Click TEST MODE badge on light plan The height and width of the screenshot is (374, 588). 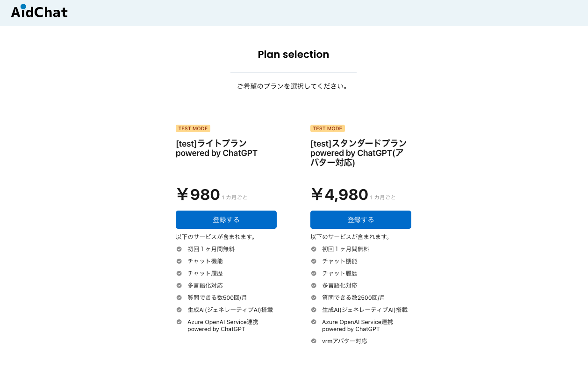tap(193, 128)
